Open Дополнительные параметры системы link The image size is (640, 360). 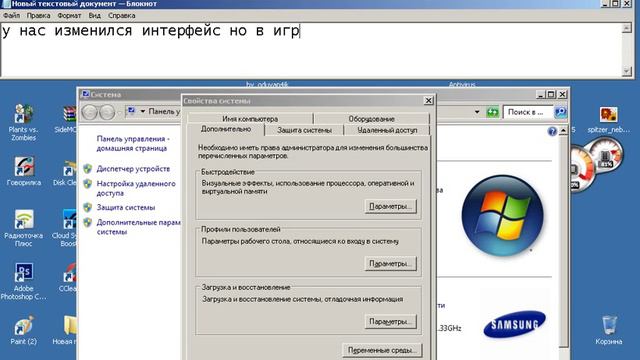pos(138,227)
